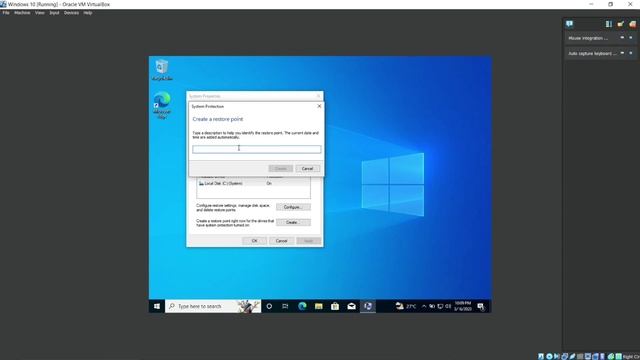The image size is (640, 360).
Task: Open the Windows Action Center notifications icon
Action: [x=481, y=307]
